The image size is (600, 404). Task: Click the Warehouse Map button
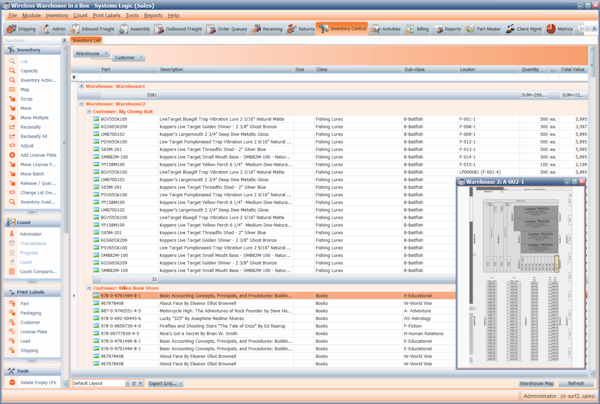point(536,383)
